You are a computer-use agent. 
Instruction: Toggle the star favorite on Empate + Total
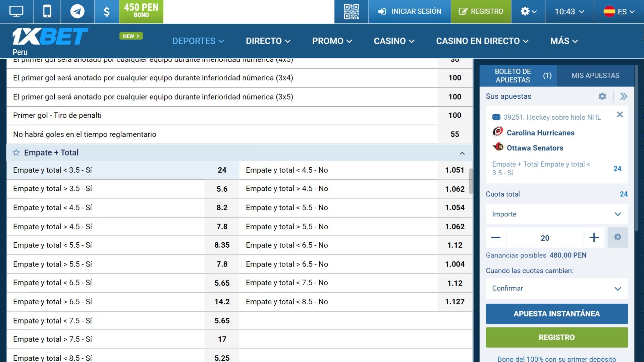pos(16,153)
